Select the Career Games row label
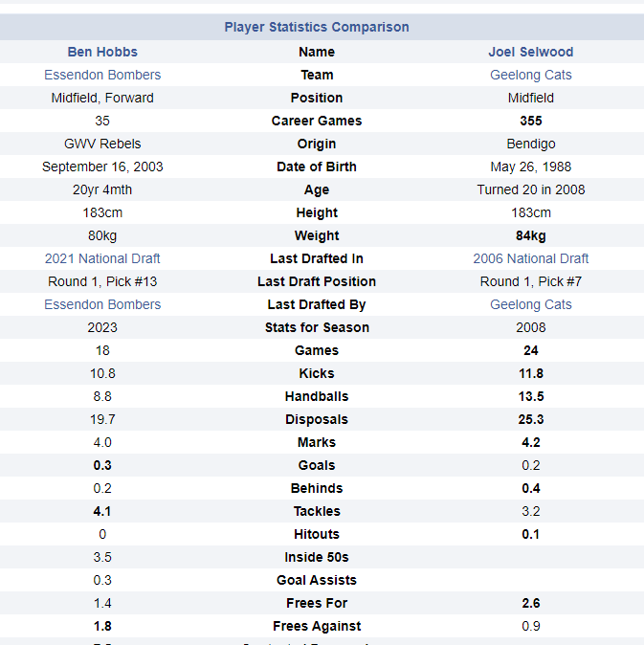 point(316,121)
